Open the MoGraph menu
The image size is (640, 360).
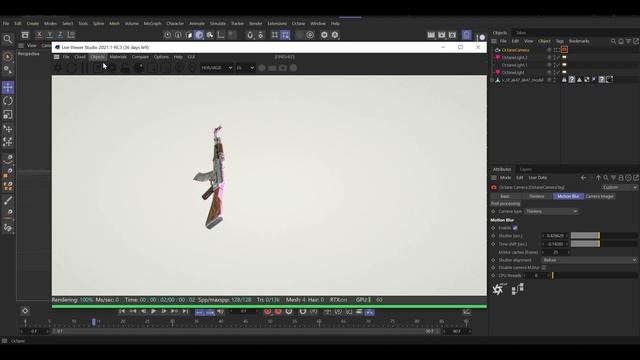click(x=152, y=24)
